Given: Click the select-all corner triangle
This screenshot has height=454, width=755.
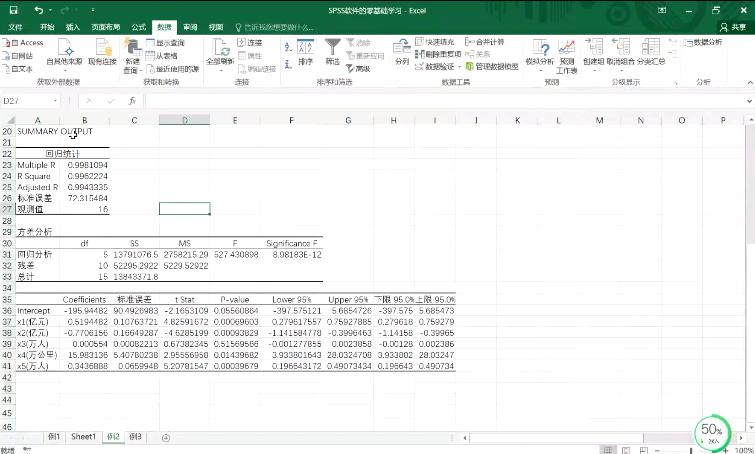Looking at the screenshot, I should pos(10,120).
